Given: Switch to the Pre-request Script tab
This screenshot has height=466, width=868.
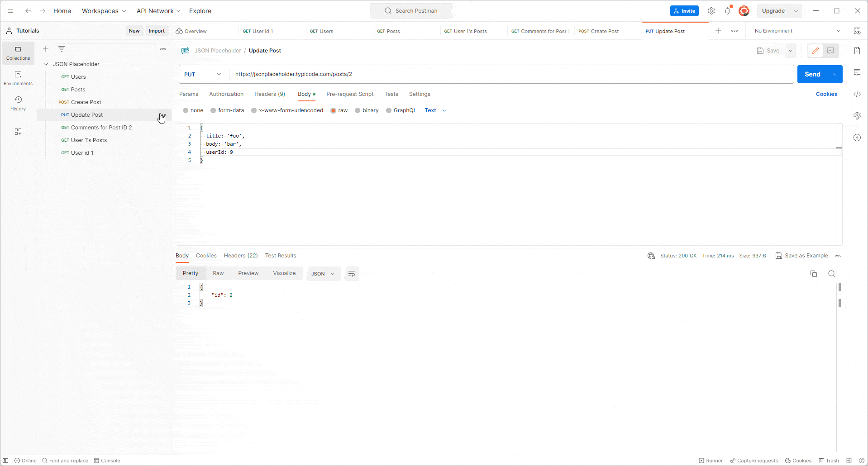Looking at the screenshot, I should click(350, 94).
